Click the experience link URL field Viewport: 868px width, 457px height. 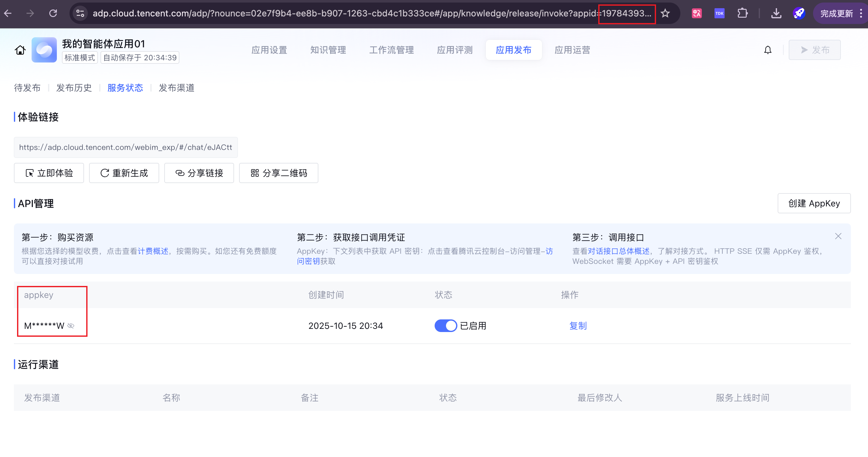coord(125,147)
